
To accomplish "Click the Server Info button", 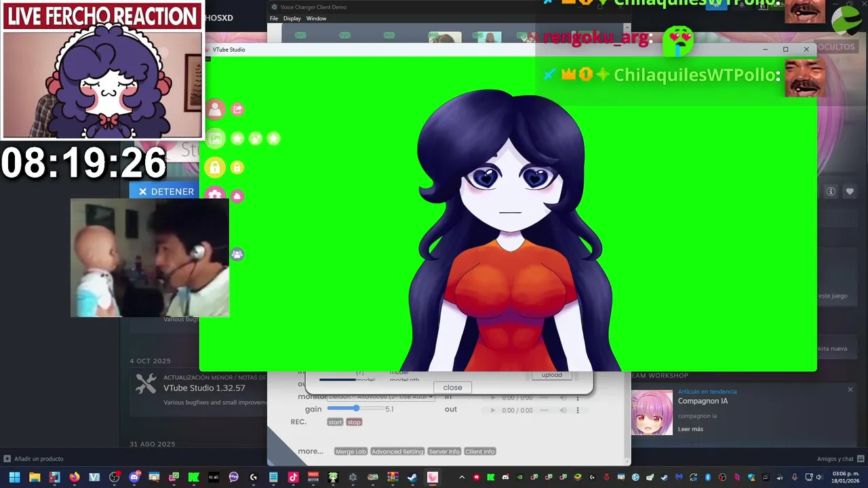I will pos(444,451).
